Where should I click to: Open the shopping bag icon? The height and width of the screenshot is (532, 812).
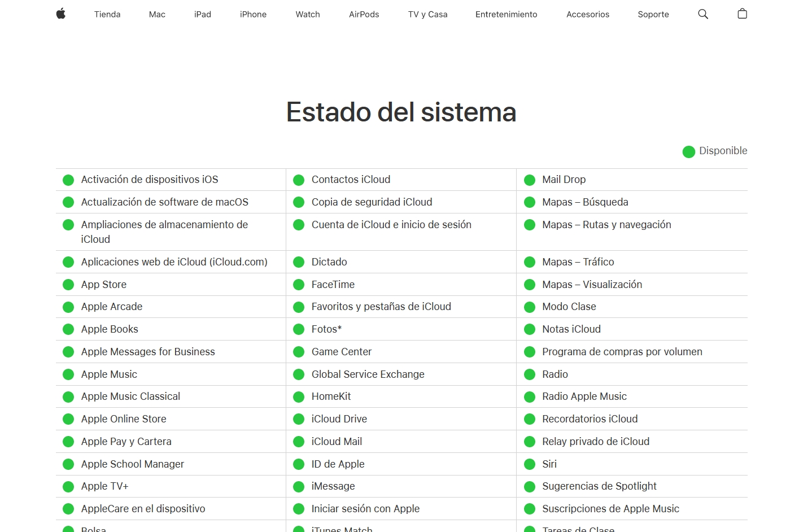coord(743,14)
